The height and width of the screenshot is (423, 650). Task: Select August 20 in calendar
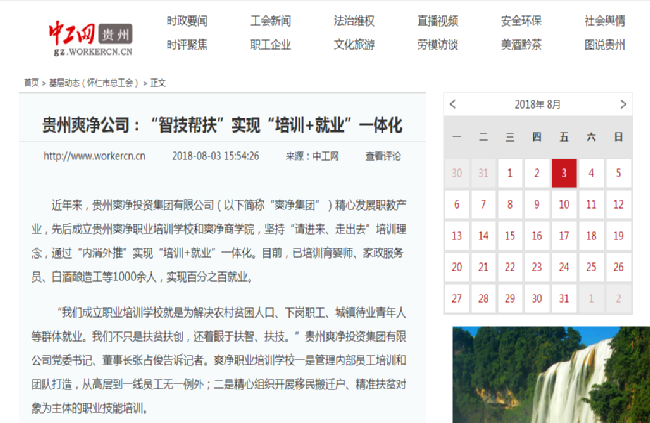click(457, 267)
